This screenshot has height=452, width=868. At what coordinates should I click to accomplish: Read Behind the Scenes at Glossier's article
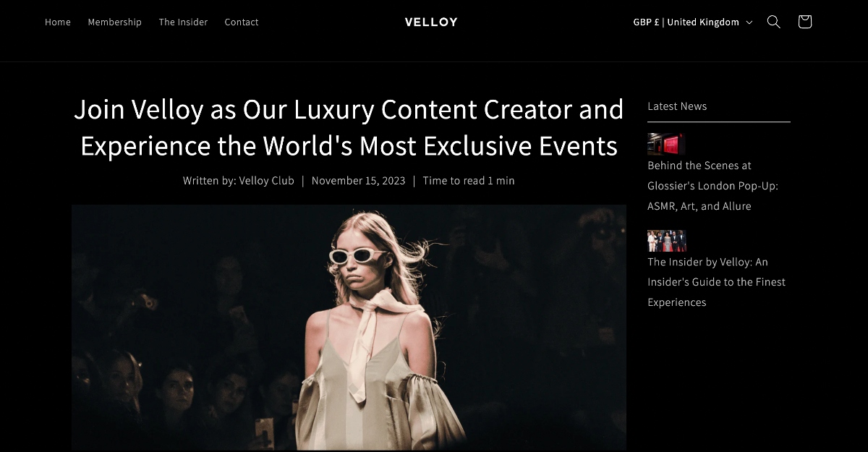click(x=712, y=186)
